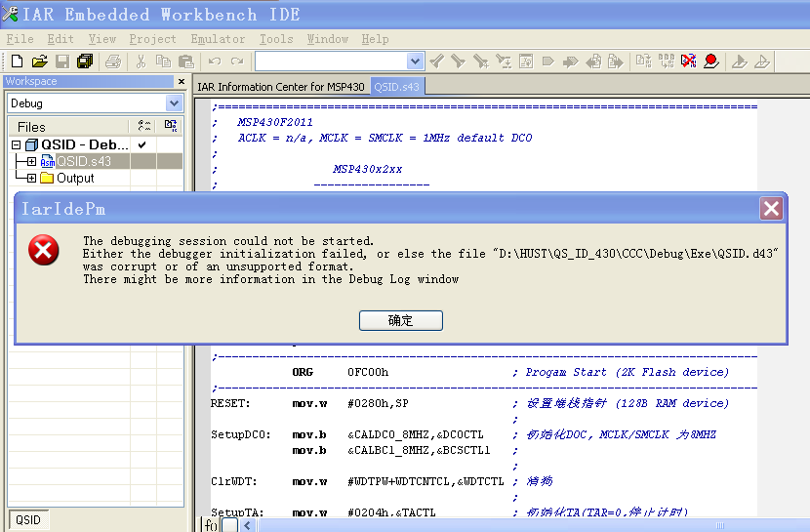Create a new document with the New icon

(17, 61)
